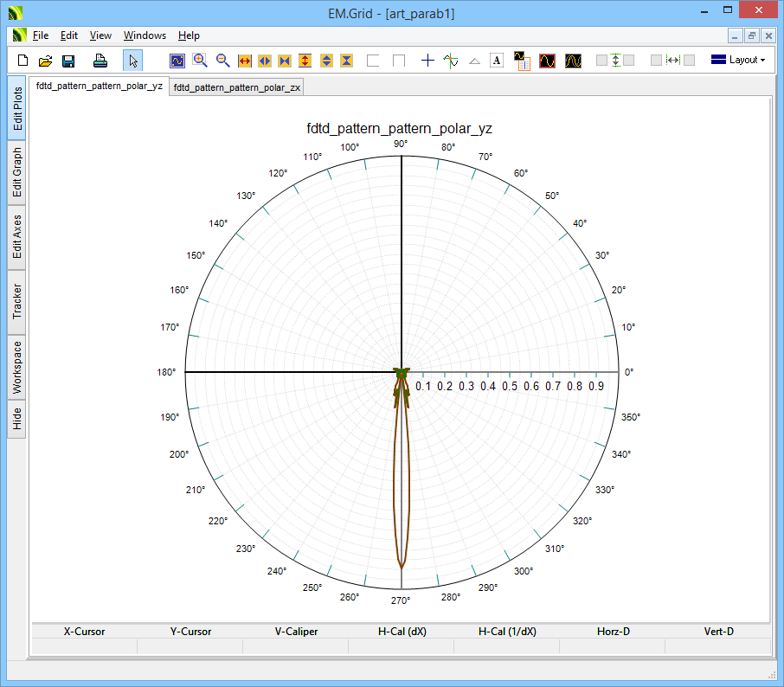784x687 pixels.
Task: Click the zoom out magnifier
Action: [222, 61]
